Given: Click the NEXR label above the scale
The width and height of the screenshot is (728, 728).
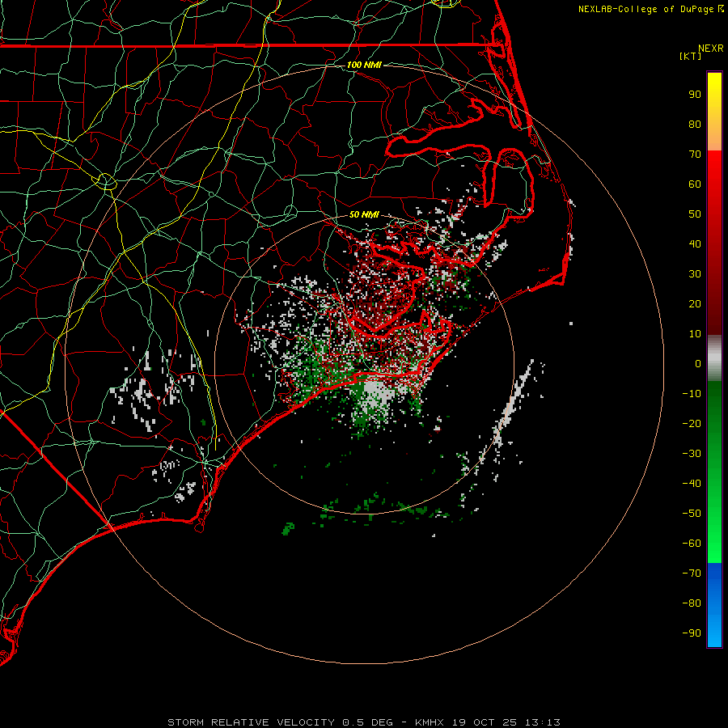Looking at the screenshot, I should pyautogui.click(x=711, y=49).
